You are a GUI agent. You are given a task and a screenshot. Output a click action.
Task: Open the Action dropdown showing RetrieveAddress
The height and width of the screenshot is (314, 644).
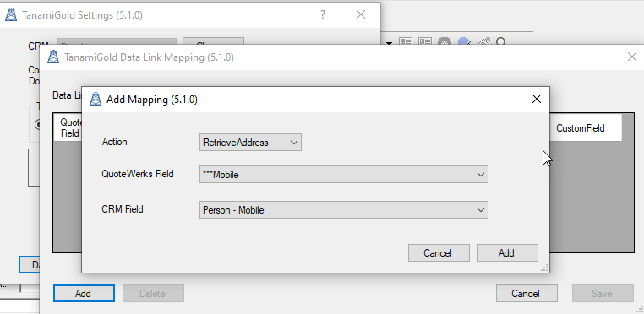click(250, 143)
